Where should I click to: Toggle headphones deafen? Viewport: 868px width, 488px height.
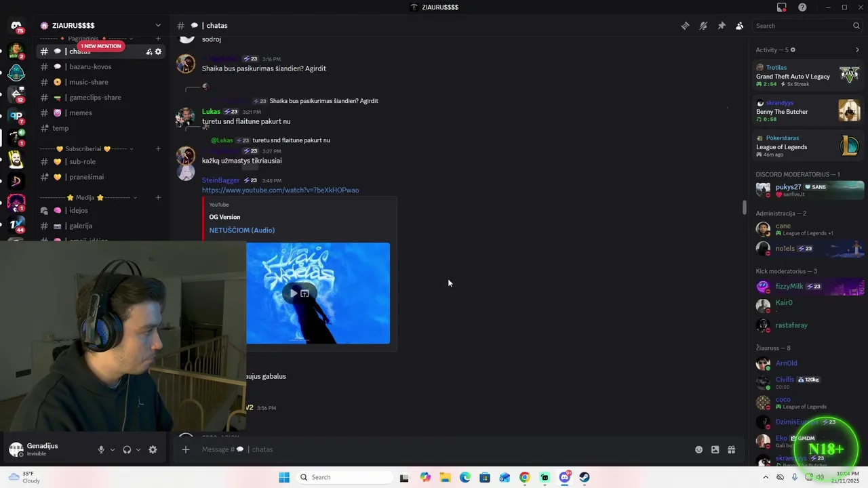(x=127, y=449)
